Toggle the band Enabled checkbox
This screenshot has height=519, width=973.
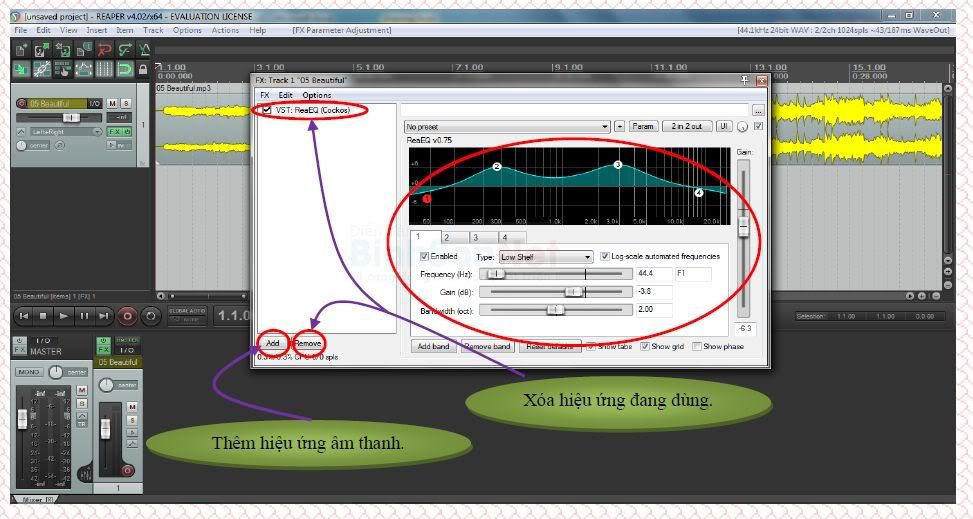424,256
